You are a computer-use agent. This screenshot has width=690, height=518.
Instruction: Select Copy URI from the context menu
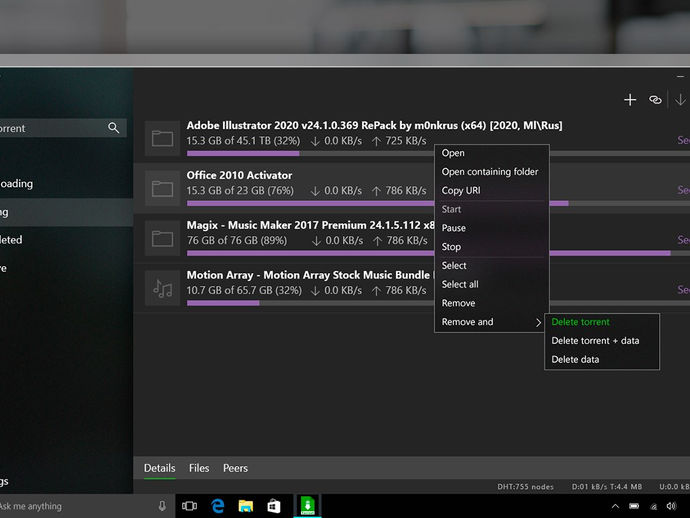(492, 191)
